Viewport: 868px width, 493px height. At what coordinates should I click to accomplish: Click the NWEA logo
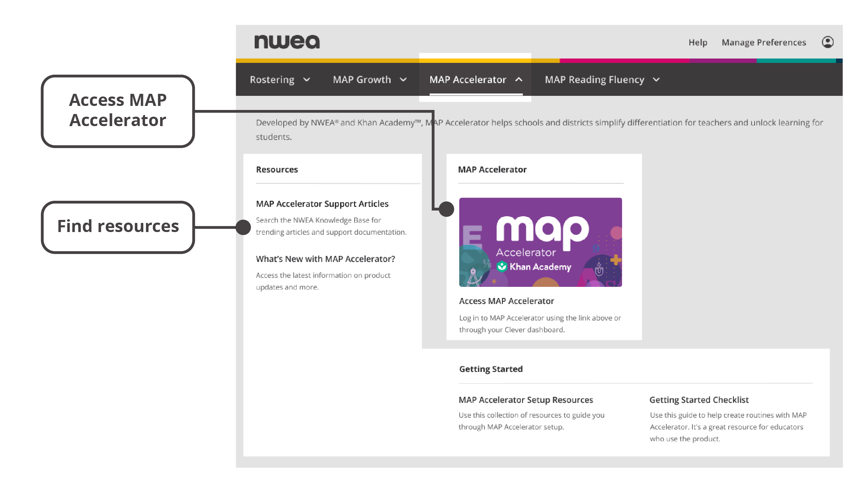287,42
